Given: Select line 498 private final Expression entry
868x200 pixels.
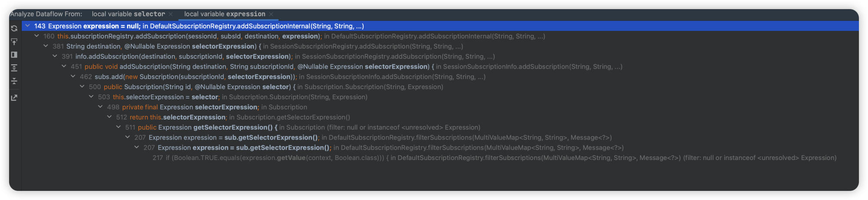Looking at the screenshot, I should click(x=207, y=107).
